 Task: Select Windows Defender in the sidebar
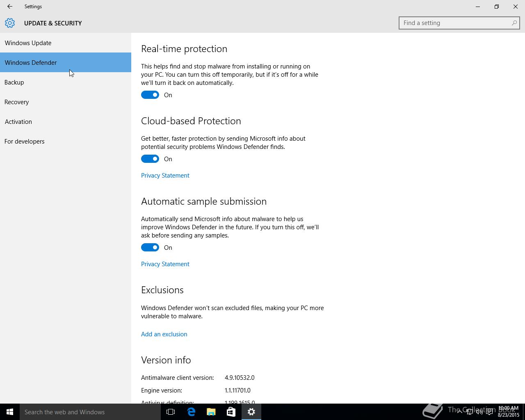click(x=66, y=62)
